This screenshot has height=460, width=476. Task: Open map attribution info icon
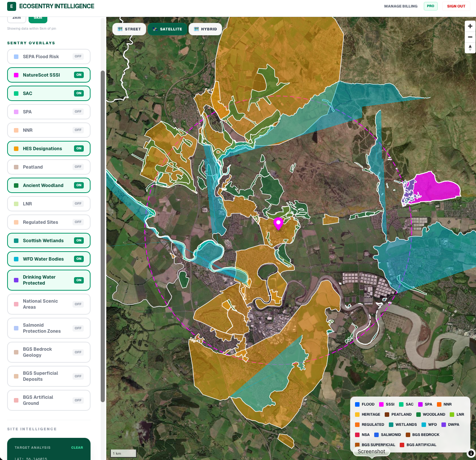[x=471, y=453]
